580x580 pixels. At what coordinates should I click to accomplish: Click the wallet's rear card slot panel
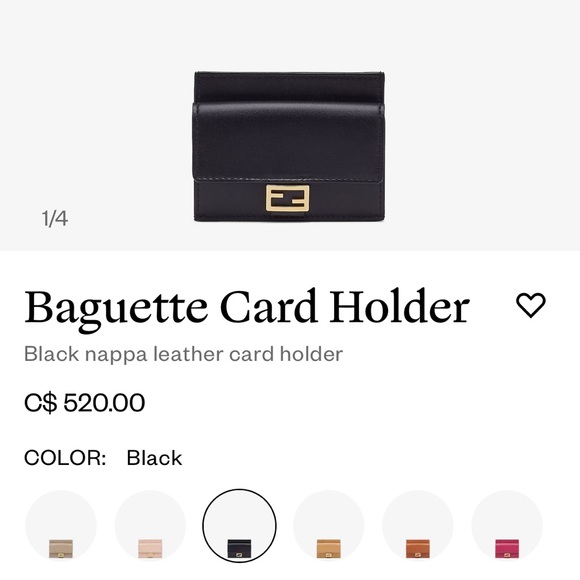pos(289,87)
